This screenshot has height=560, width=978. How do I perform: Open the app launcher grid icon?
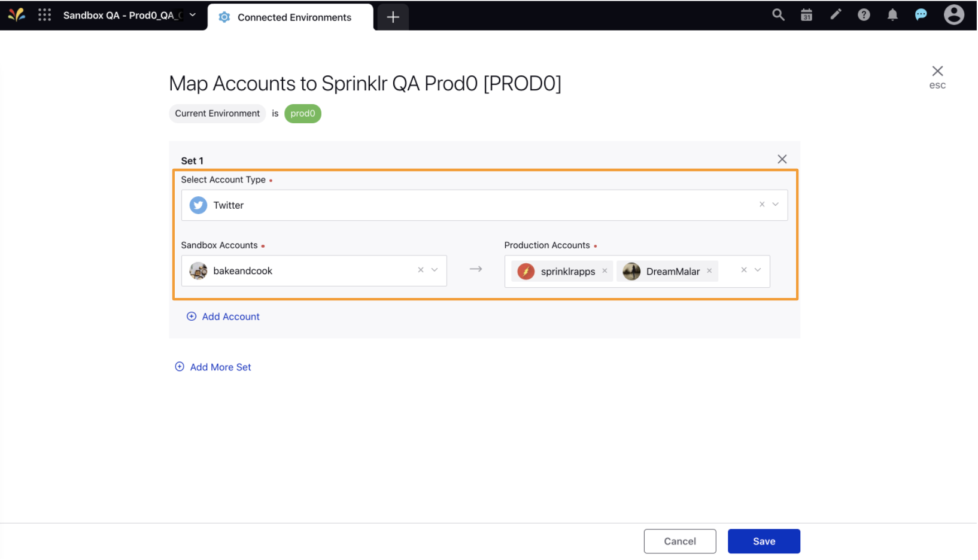pos(44,15)
